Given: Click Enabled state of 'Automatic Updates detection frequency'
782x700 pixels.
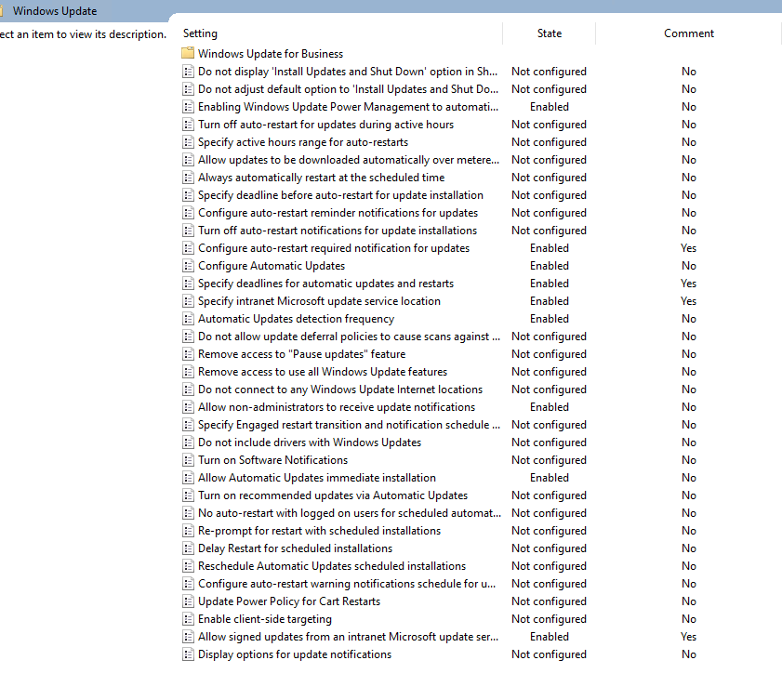Looking at the screenshot, I should click(x=550, y=319).
